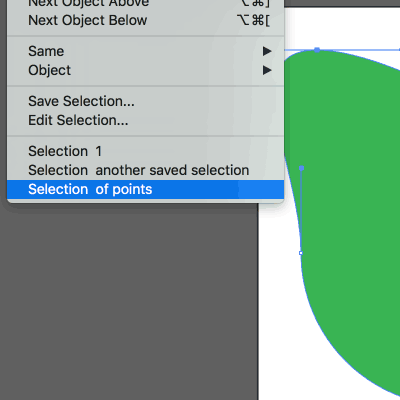
Task: Load the saved selection named Selection 1
Action: point(145,151)
